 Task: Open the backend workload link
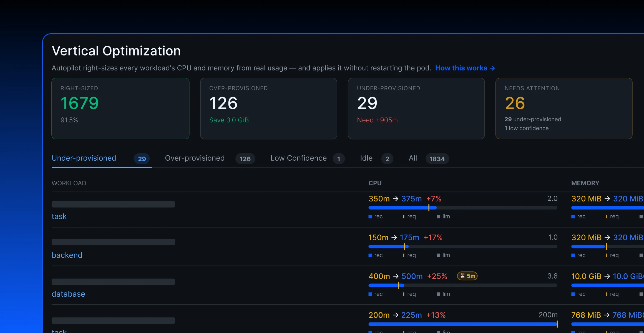click(67, 255)
